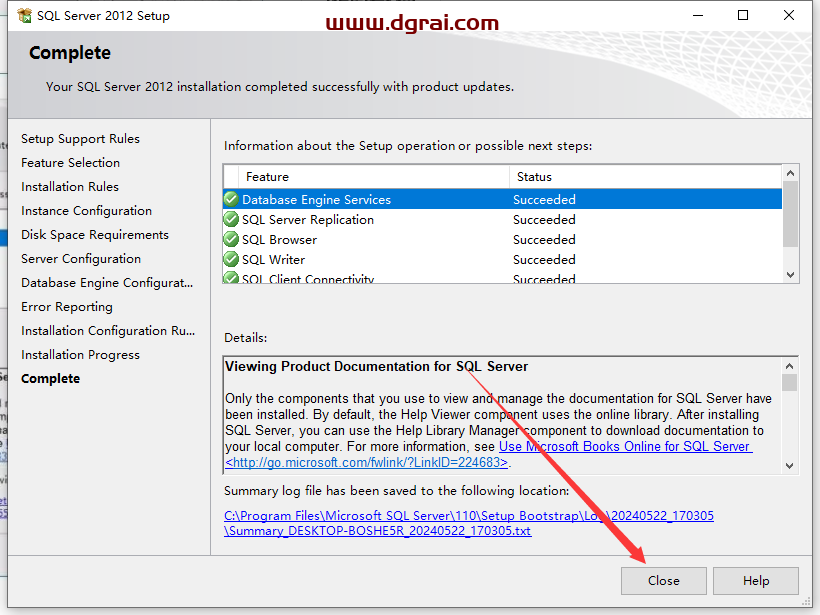This screenshot has height=615, width=820.
Task: Click the Installation Configuration Rules step
Action: [x=108, y=331]
